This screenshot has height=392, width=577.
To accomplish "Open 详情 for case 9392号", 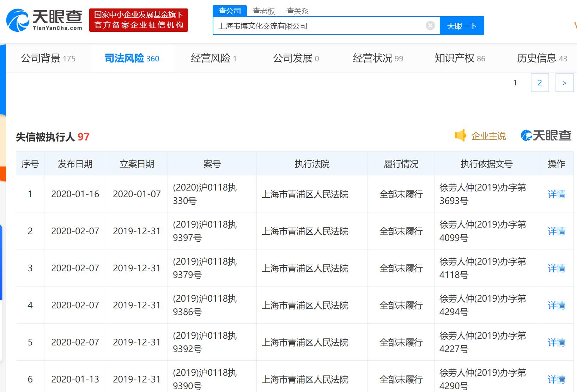I will point(556,342).
